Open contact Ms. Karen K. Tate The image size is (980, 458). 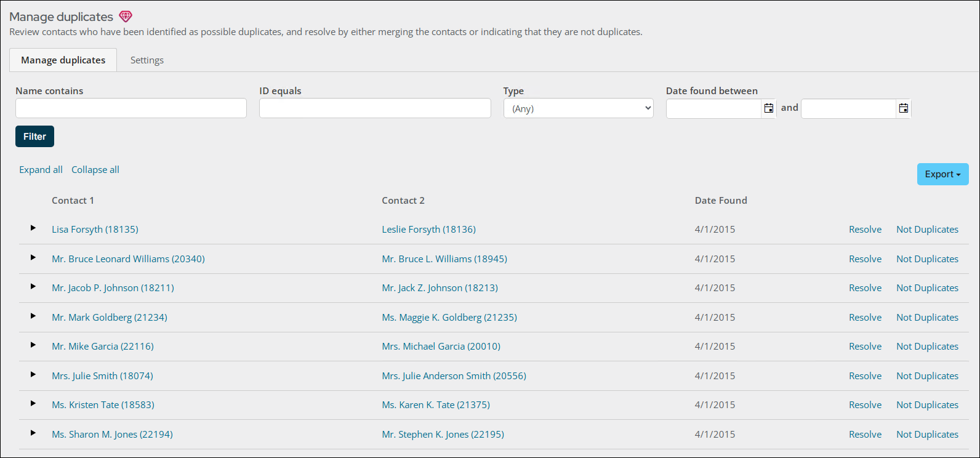point(436,405)
